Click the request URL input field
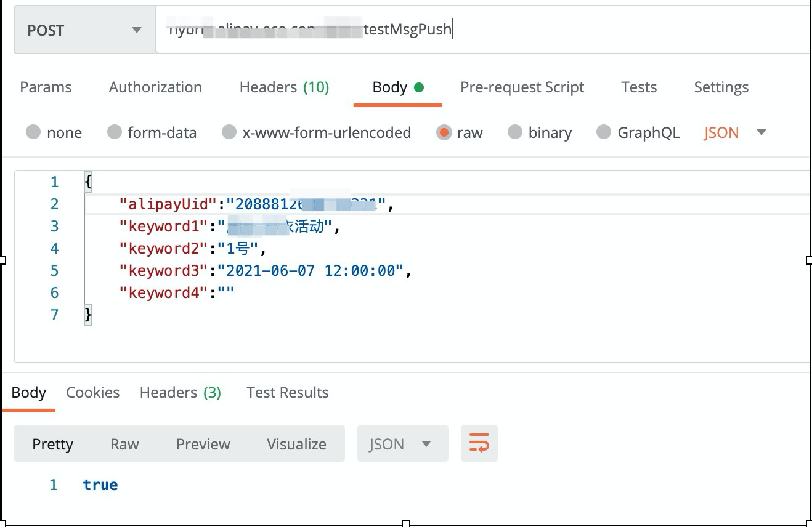 [x=554, y=30]
